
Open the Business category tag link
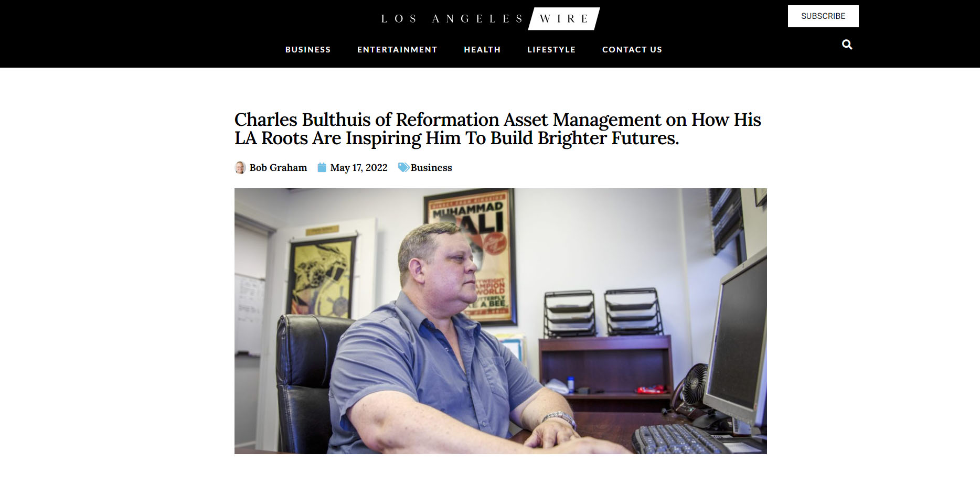pyautogui.click(x=431, y=167)
